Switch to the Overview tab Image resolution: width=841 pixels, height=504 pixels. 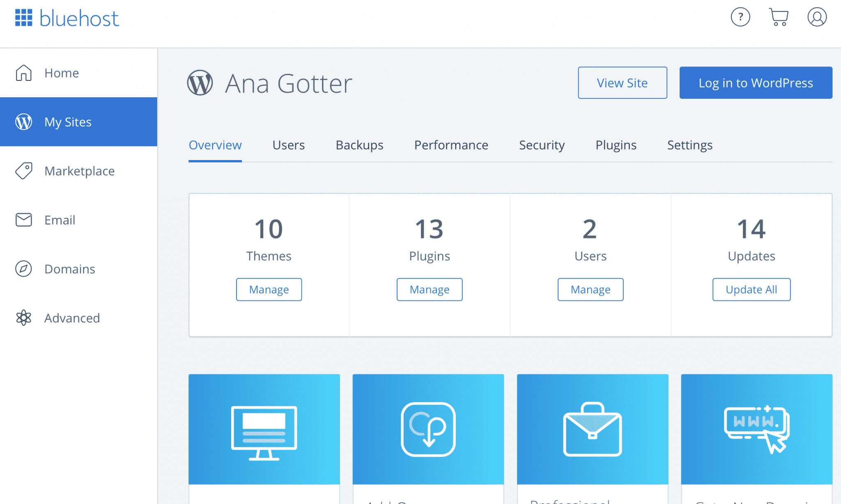(215, 145)
